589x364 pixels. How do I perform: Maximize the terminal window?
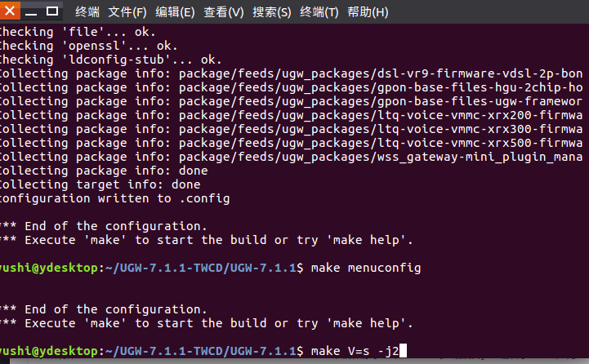52,11
